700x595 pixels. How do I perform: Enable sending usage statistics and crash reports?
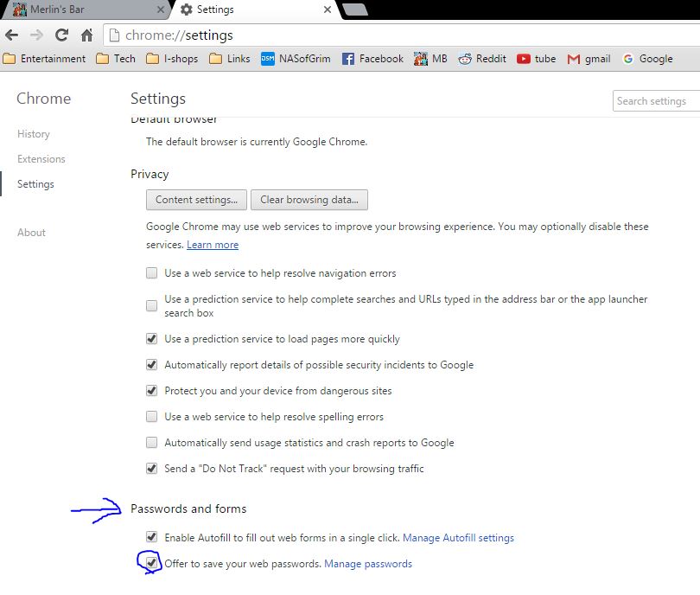pyautogui.click(x=152, y=442)
